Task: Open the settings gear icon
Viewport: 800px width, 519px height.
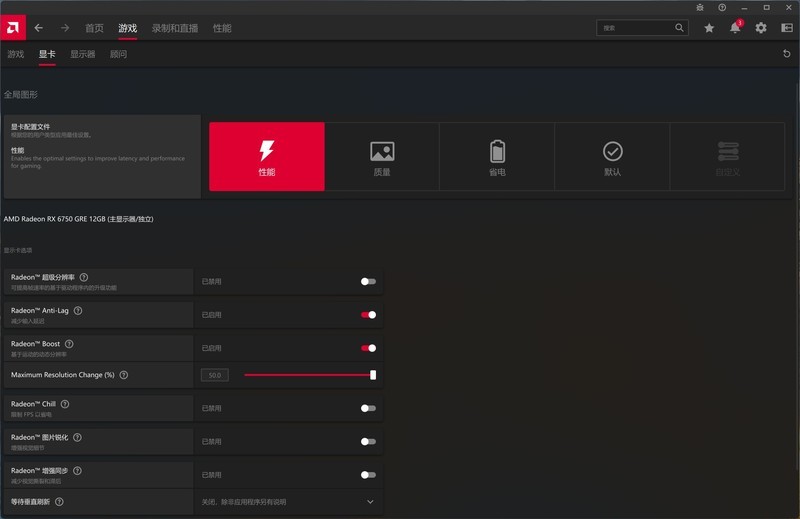Action: tap(761, 28)
